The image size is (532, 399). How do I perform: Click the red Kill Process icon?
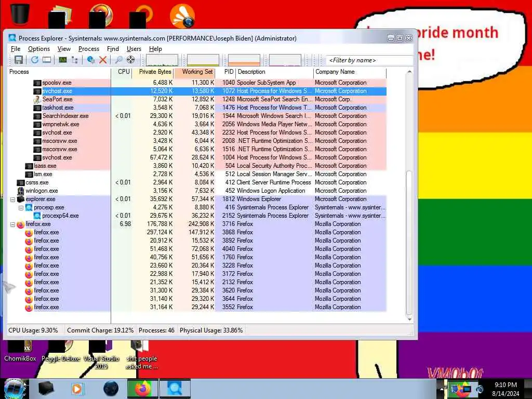pos(103,60)
